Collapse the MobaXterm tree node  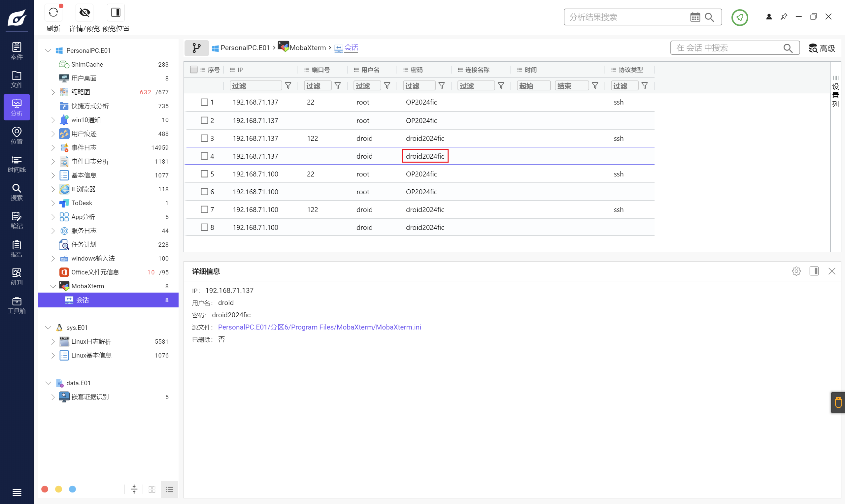(x=53, y=286)
